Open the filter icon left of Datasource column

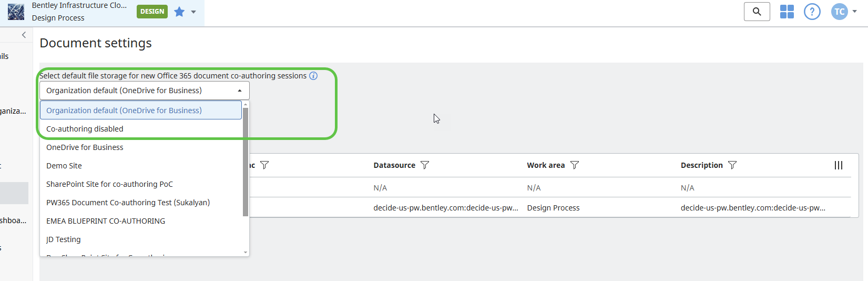coord(264,165)
